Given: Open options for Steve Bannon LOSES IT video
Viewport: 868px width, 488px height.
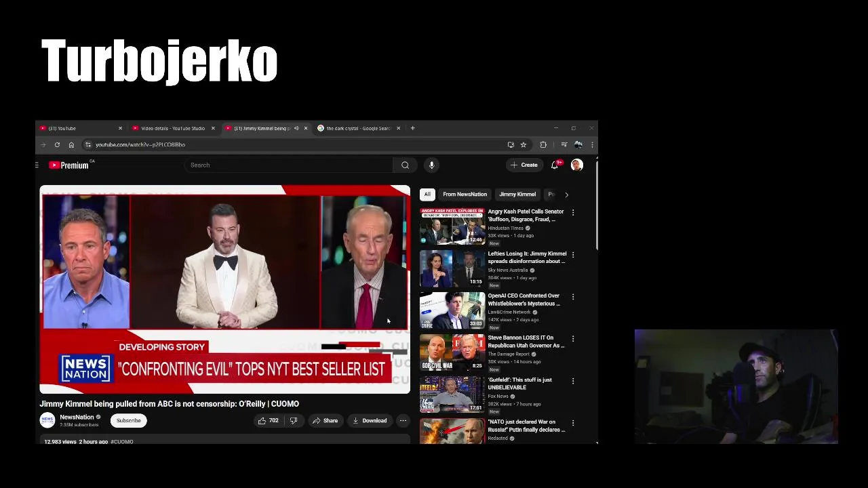Looking at the screenshot, I should point(573,338).
